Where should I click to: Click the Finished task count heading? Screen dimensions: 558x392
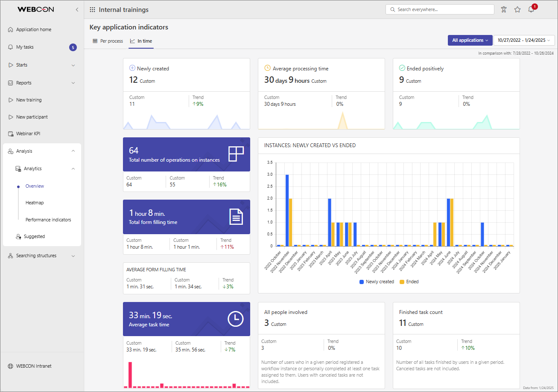[x=421, y=312]
